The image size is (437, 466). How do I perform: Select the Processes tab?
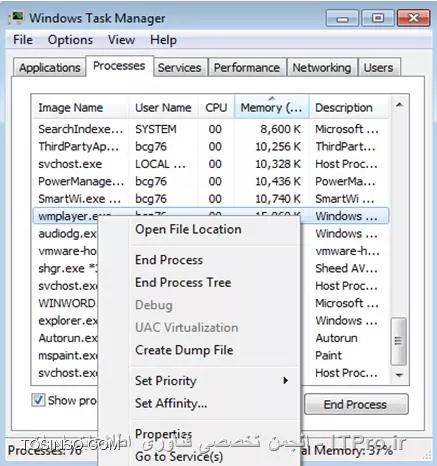coord(119,66)
